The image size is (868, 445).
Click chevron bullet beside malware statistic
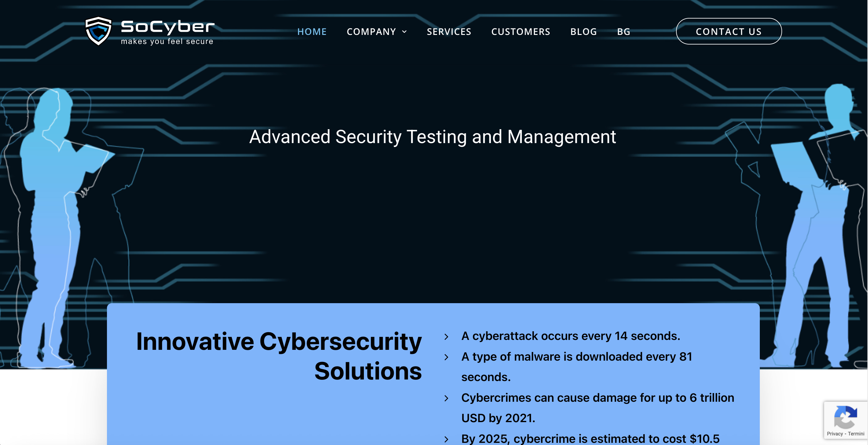point(446,357)
